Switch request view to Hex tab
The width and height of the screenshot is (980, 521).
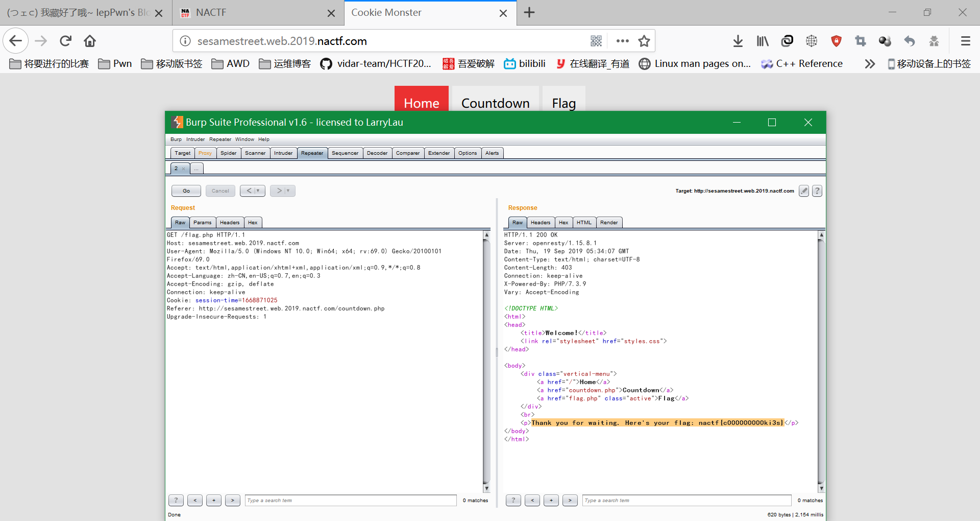coord(253,223)
